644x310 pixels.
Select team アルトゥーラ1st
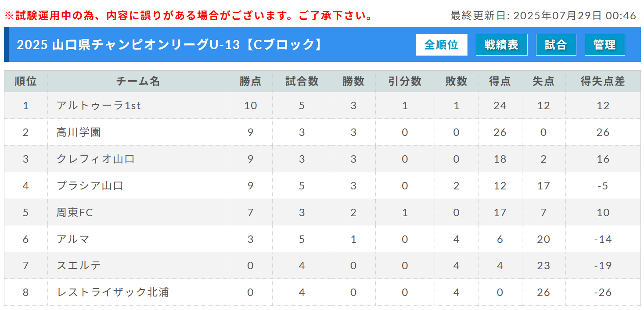tap(99, 106)
